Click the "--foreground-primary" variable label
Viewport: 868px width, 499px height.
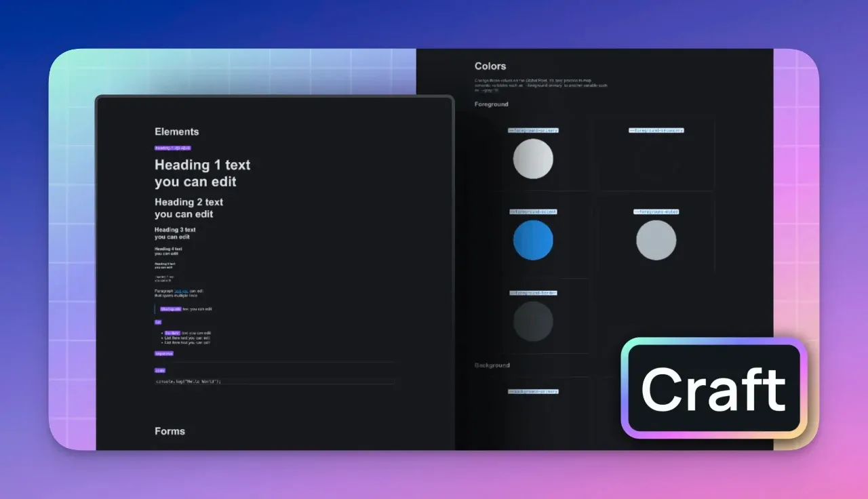coord(533,130)
